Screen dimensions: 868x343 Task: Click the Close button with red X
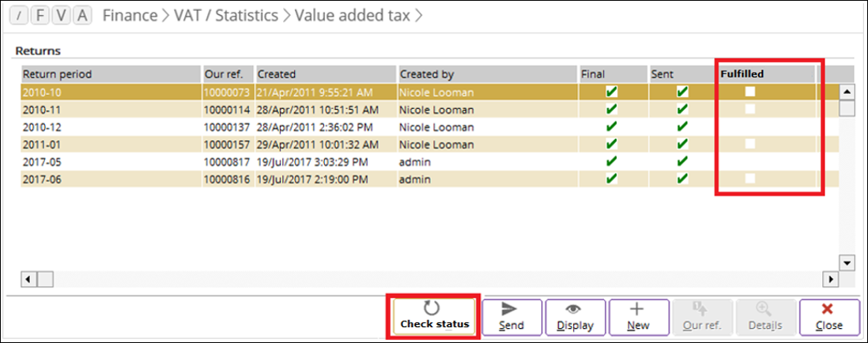coord(828,317)
